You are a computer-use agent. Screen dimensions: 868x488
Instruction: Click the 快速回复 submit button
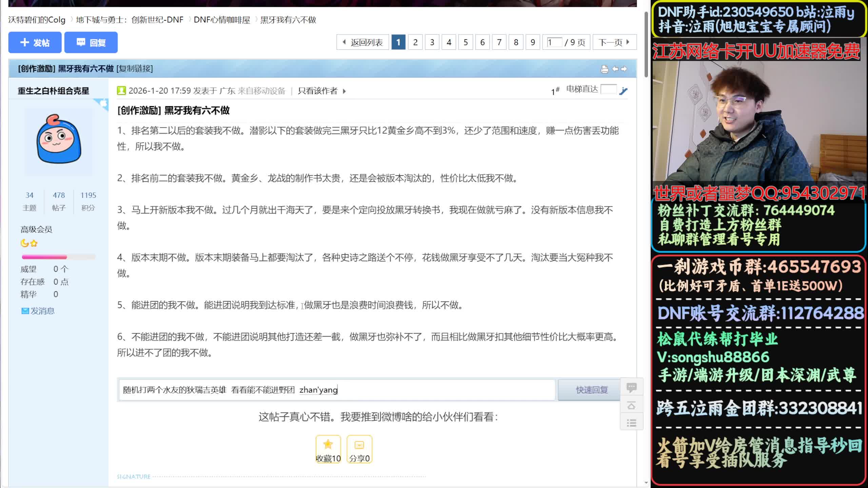(x=591, y=390)
